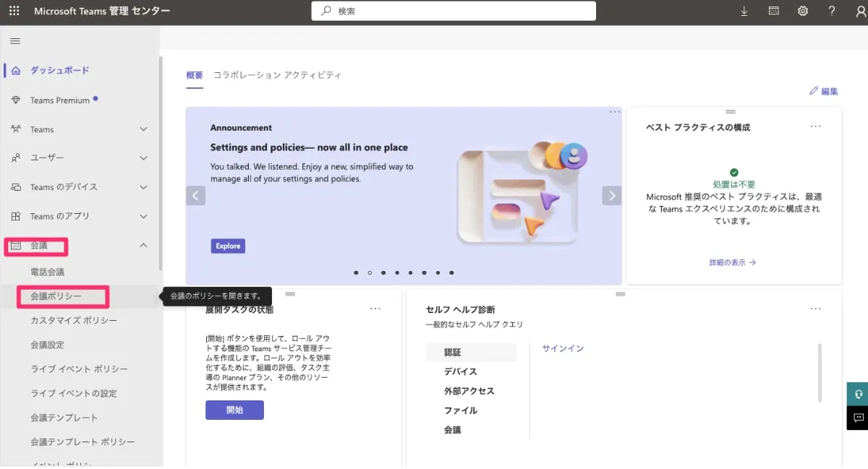The width and height of the screenshot is (868, 469).
Task: Expand the ユーザー navigation section
Action: tap(143, 158)
